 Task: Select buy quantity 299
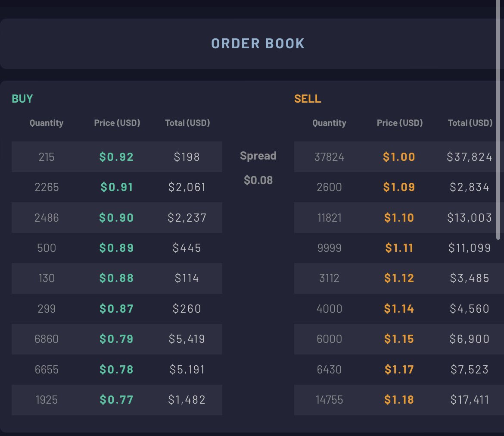tap(47, 309)
